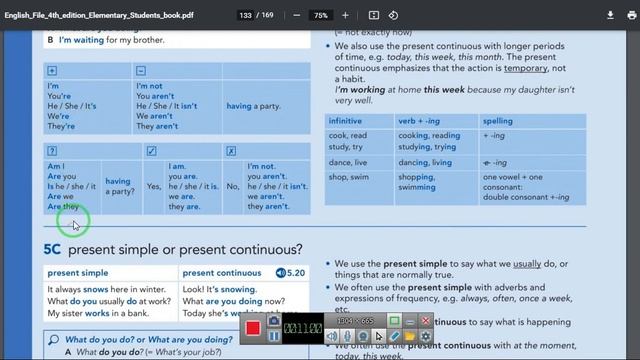Viewport: 640px width, 360px height.
Task: Close the recorder toolbar with red X
Action: 426,321
